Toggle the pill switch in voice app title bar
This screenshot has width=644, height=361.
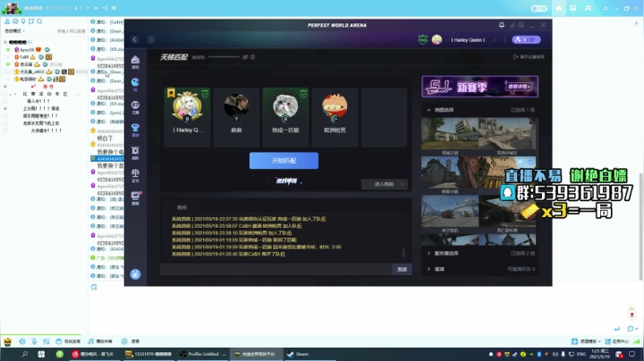click(x=538, y=8)
